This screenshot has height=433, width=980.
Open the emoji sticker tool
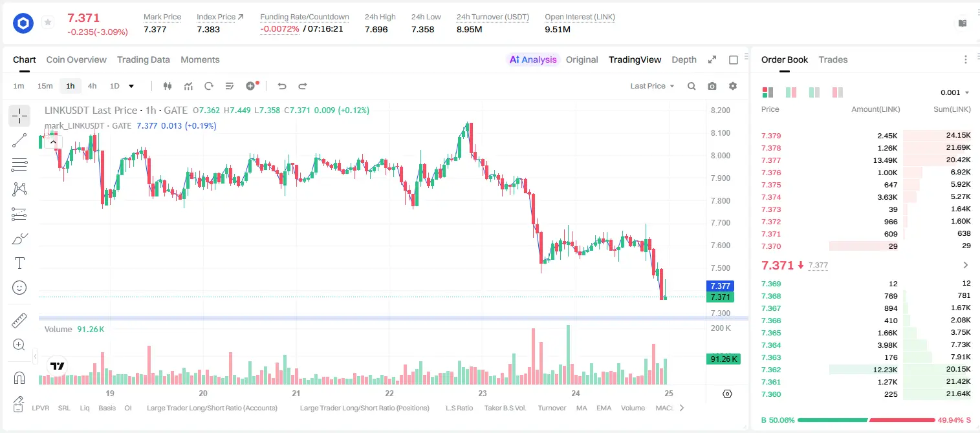tap(19, 288)
